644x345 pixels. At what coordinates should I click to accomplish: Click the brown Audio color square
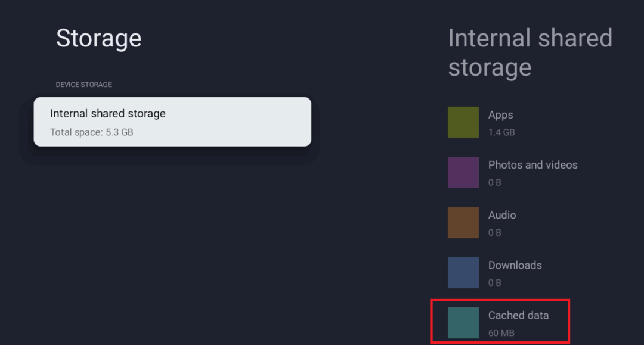coord(463,222)
